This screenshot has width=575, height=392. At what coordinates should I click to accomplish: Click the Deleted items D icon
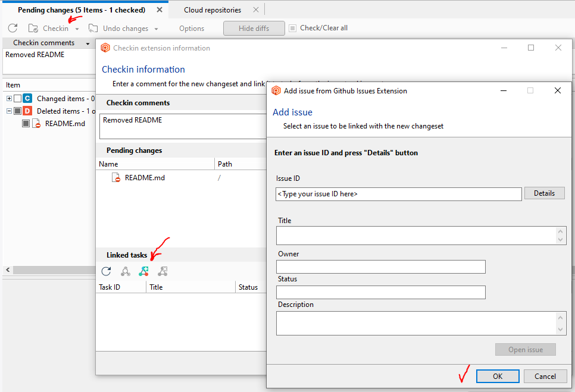(27, 111)
